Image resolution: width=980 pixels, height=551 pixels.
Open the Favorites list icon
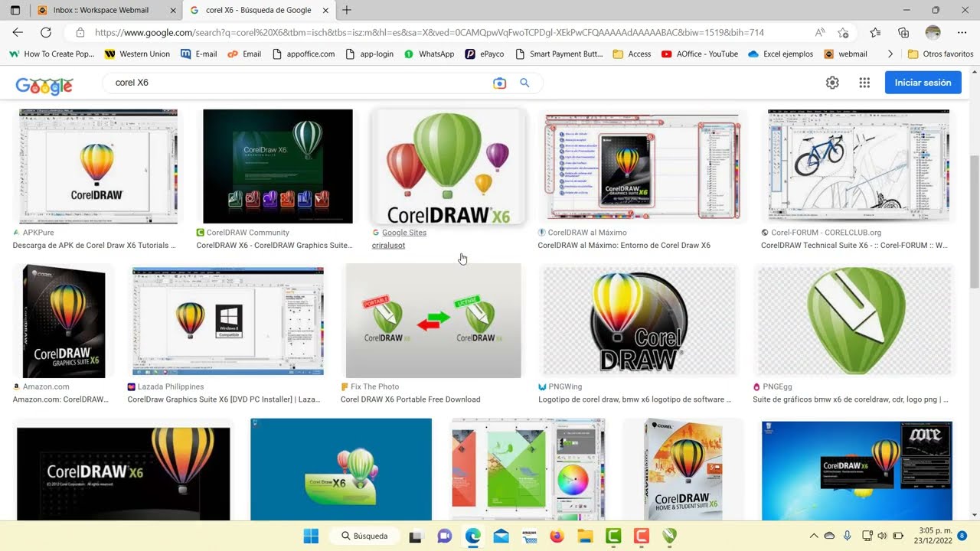coord(876,33)
